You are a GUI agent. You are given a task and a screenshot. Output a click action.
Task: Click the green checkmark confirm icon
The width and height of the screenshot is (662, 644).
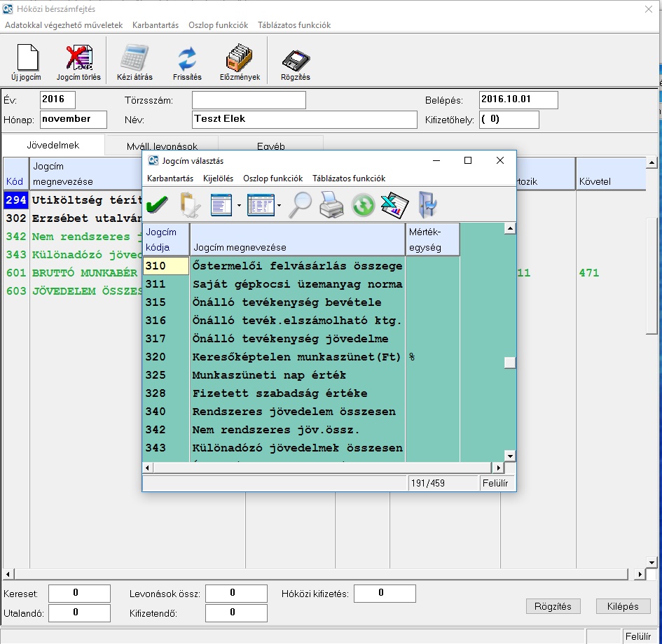pos(157,205)
